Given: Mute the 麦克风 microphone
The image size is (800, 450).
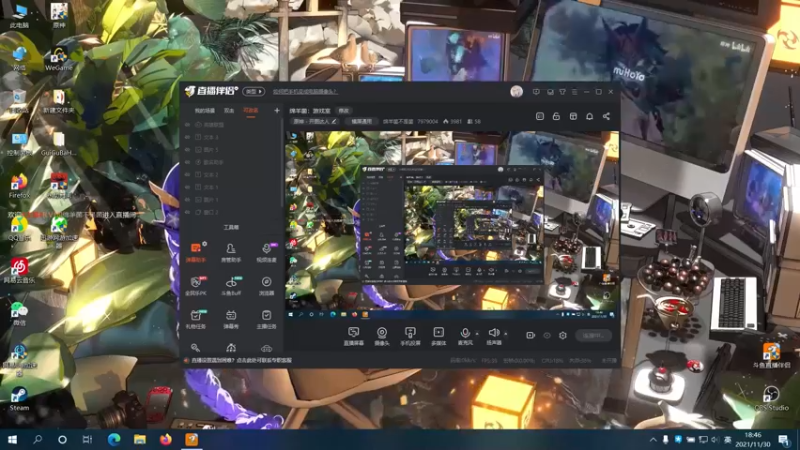Looking at the screenshot, I should coord(465,336).
